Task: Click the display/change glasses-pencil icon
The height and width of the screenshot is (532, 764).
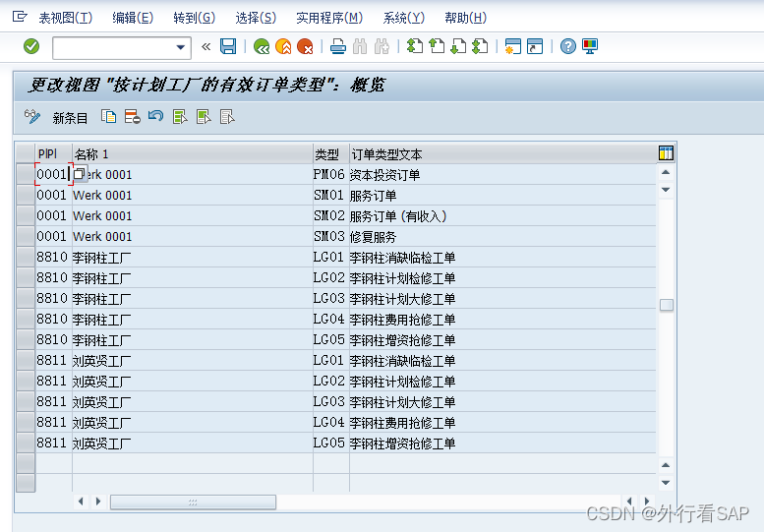Action: click(x=32, y=117)
